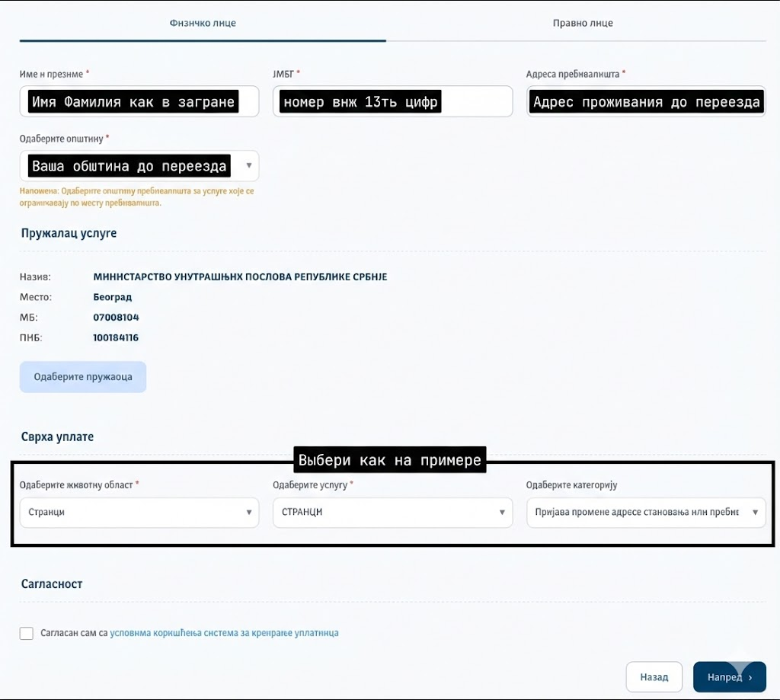This screenshot has width=780, height=700.
Task: Click the arrow on the Одаберите општину dropdown
Action: point(249,165)
